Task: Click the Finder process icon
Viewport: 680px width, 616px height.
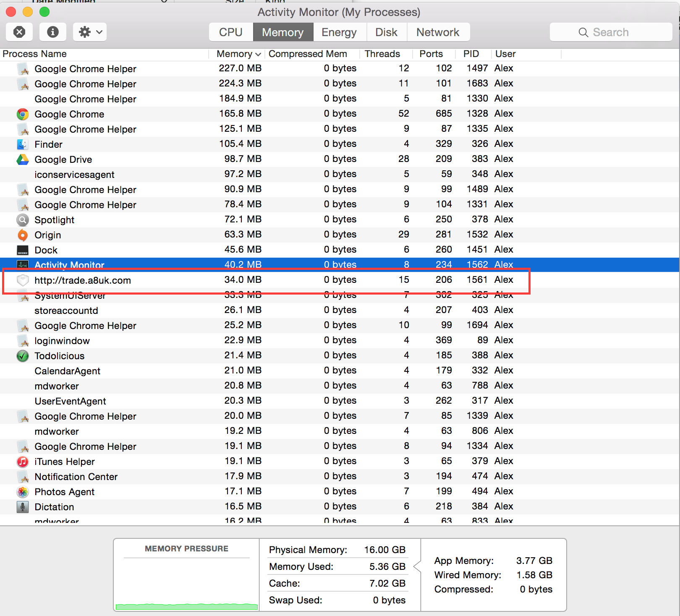Action: [23, 144]
